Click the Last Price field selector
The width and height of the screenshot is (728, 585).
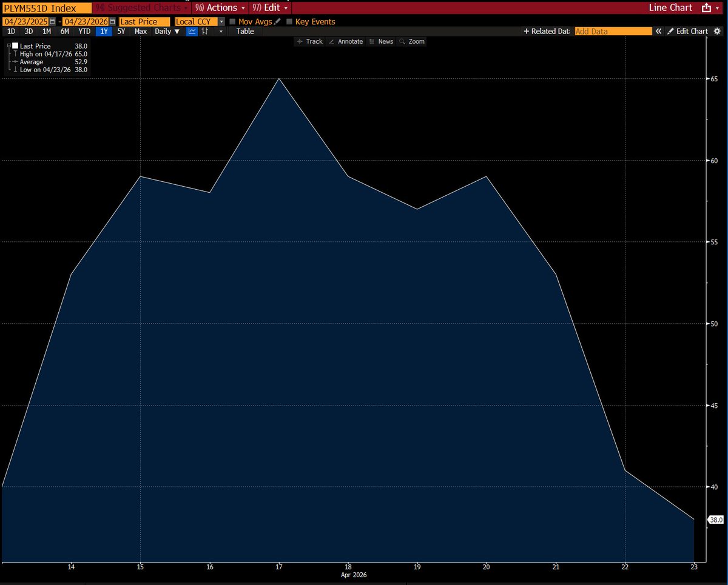pos(144,21)
